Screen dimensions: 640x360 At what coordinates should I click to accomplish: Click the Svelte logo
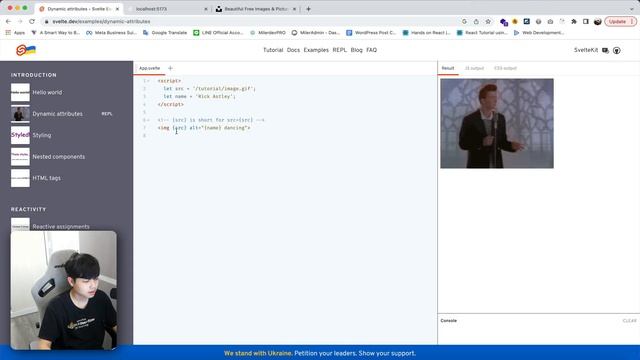pyautogui.click(x=26, y=50)
